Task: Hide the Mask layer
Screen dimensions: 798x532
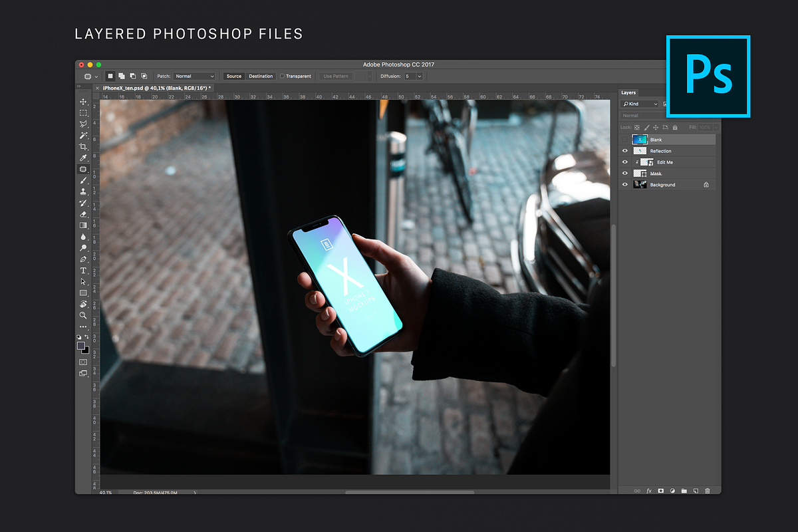Action: 625,174
